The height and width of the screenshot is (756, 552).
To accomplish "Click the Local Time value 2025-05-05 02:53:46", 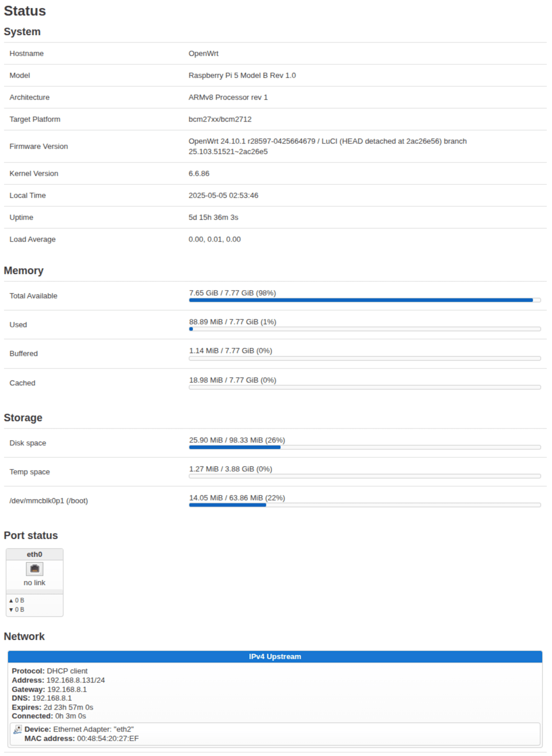I will (x=224, y=196).
